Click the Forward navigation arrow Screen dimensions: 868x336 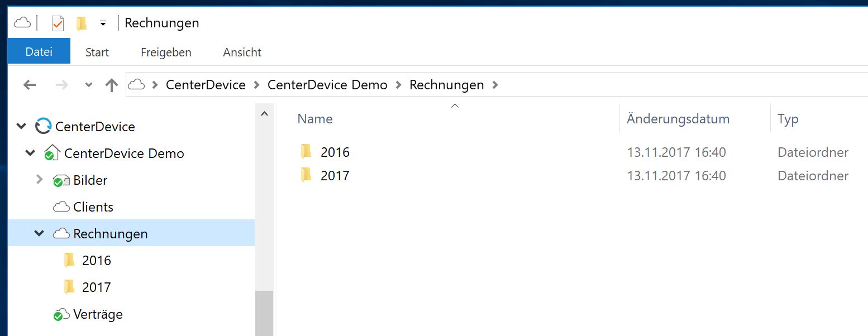point(62,85)
